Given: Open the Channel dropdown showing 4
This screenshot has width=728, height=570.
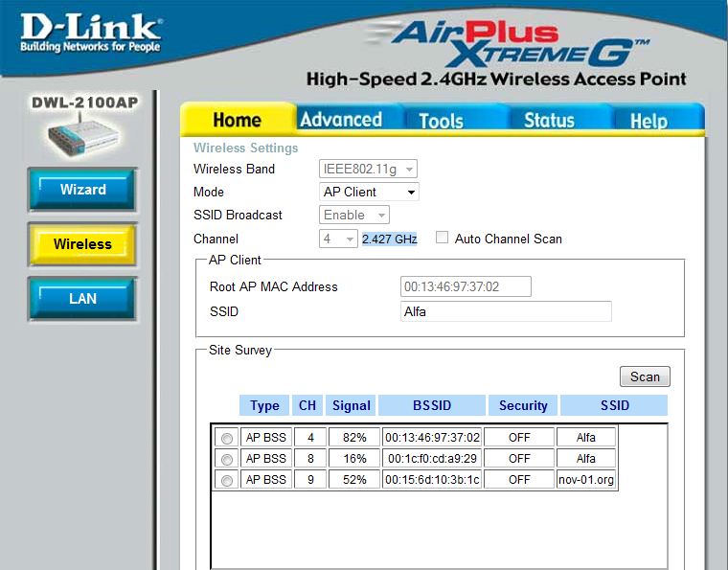Looking at the screenshot, I should 338,239.
